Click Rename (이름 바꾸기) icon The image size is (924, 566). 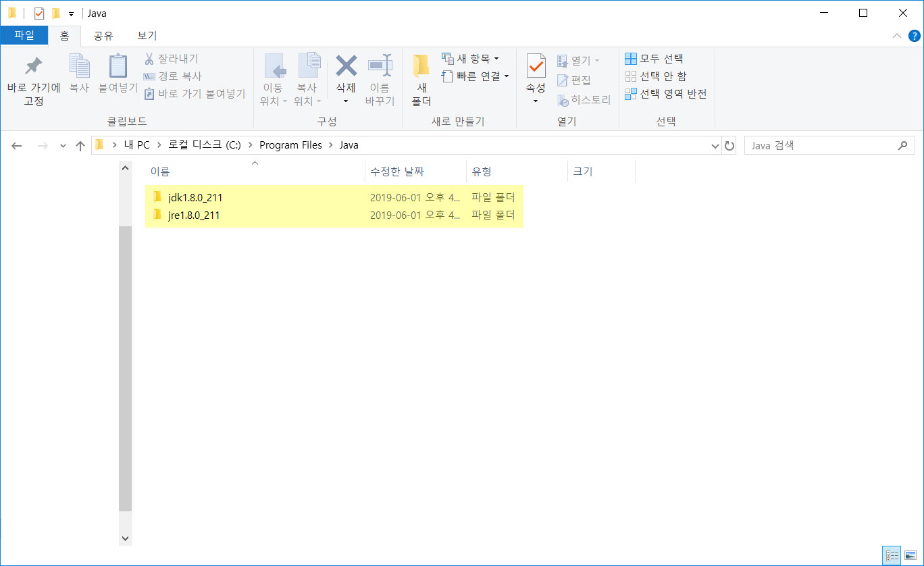pos(380,66)
